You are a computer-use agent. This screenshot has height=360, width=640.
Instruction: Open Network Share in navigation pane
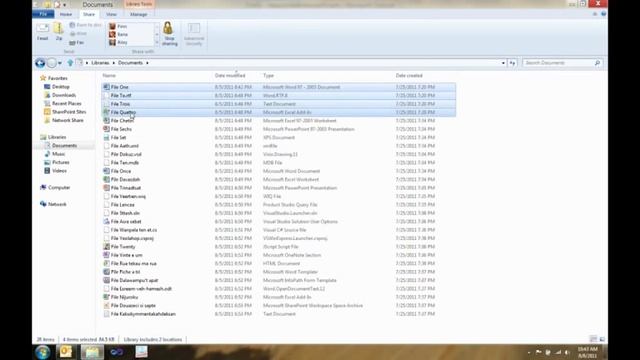tap(67, 120)
